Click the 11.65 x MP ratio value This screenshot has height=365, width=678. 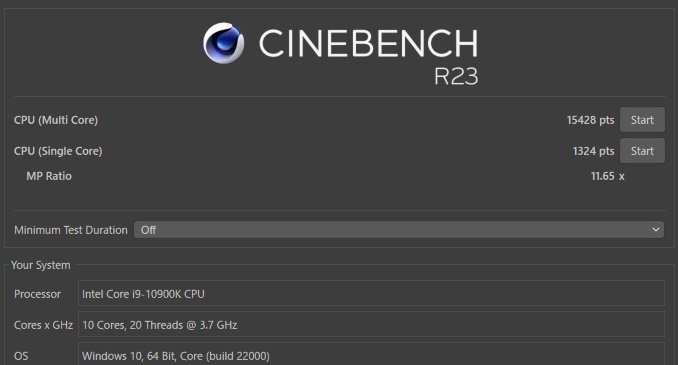608,176
